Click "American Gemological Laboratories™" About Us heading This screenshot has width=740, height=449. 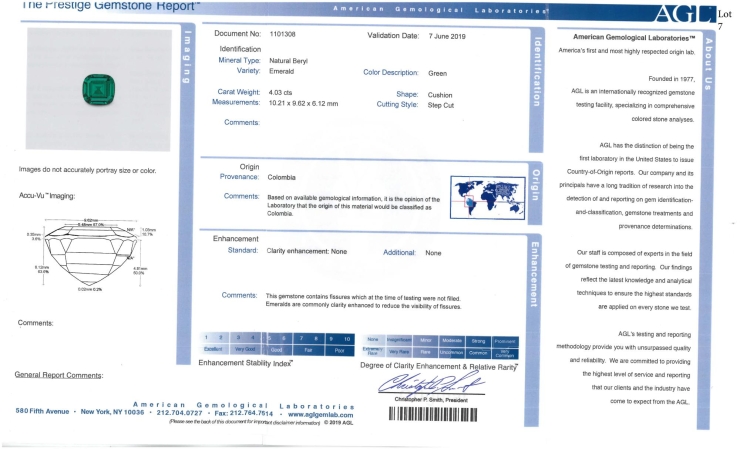634,37
